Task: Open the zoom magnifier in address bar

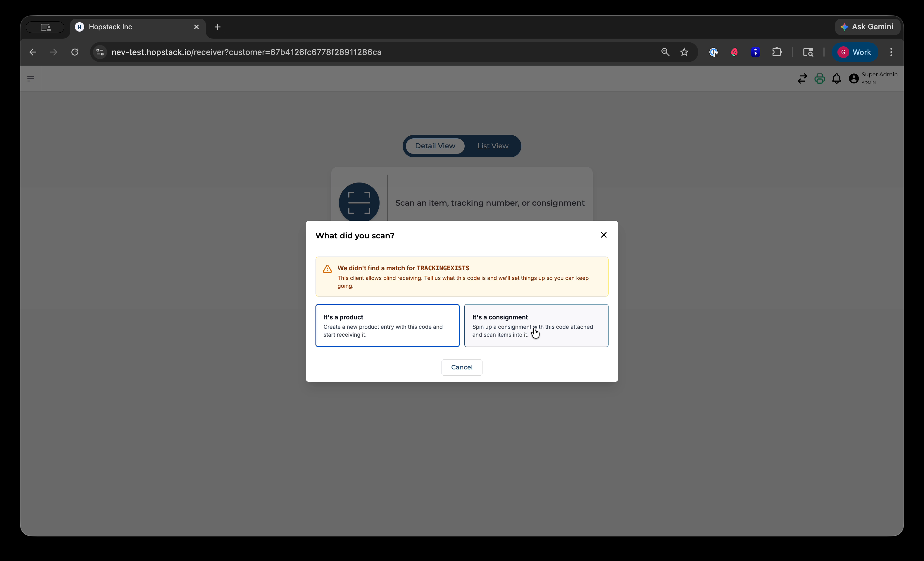Action: pos(665,52)
